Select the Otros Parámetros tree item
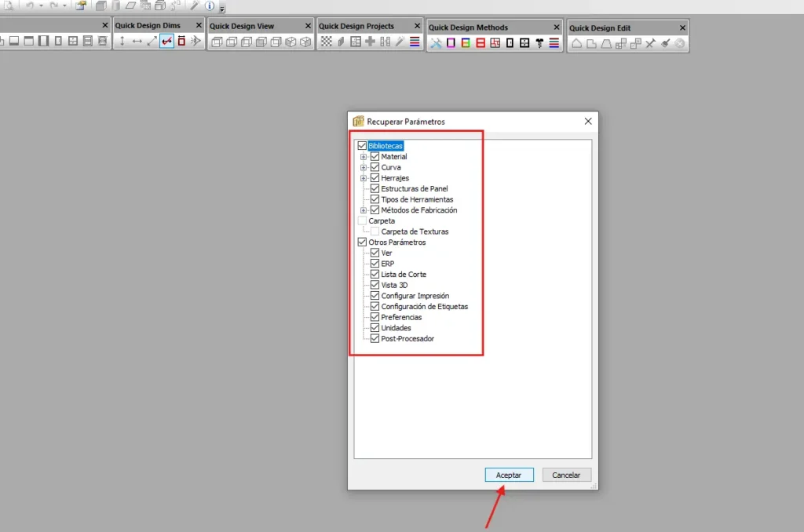Screen dimensions: 804x532 [x=397, y=242]
